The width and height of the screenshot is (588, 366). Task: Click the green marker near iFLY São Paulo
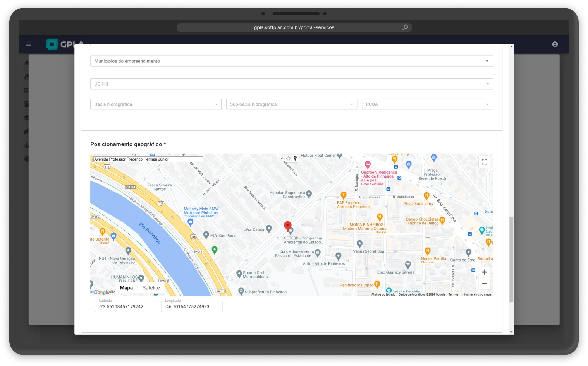click(x=215, y=250)
